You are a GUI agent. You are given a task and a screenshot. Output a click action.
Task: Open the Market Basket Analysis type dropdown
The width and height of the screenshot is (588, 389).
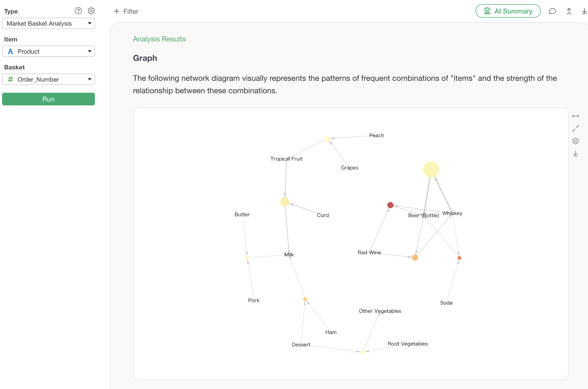tap(48, 23)
